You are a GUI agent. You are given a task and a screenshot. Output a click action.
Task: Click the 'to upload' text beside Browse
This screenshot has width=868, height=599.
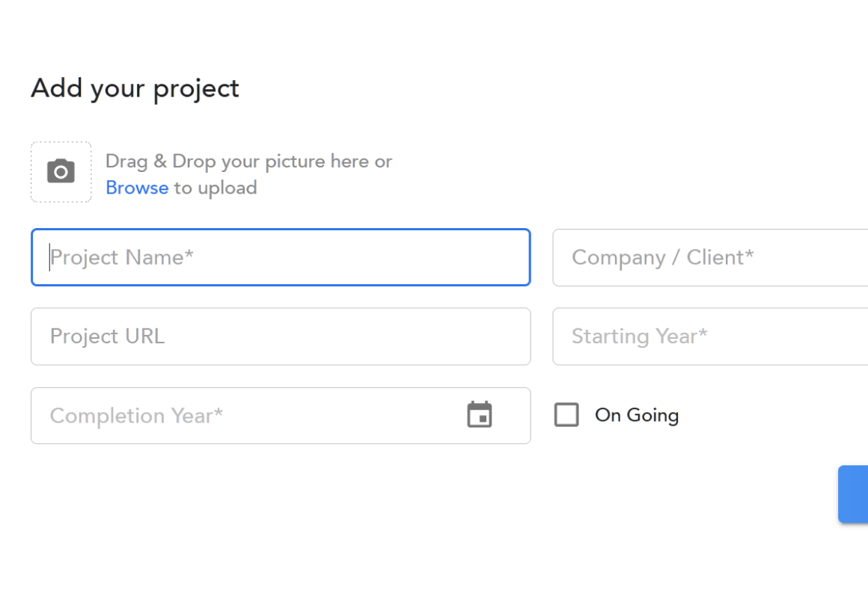click(x=216, y=188)
